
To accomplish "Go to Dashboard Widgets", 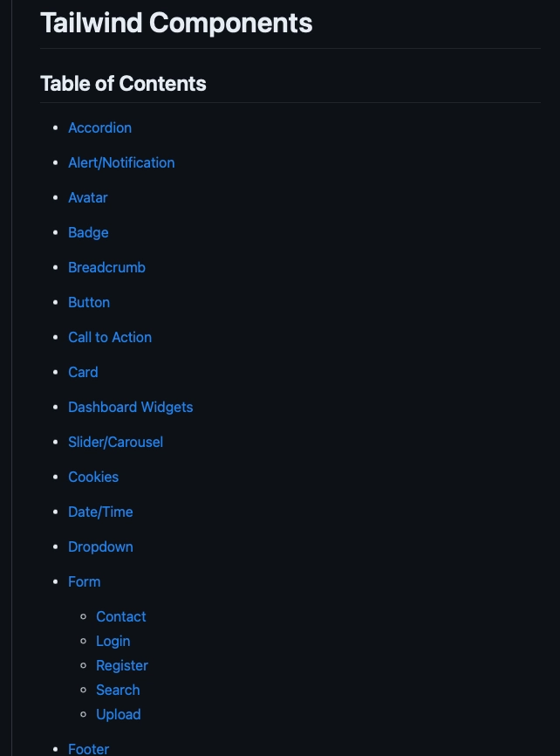I will (x=130, y=407).
